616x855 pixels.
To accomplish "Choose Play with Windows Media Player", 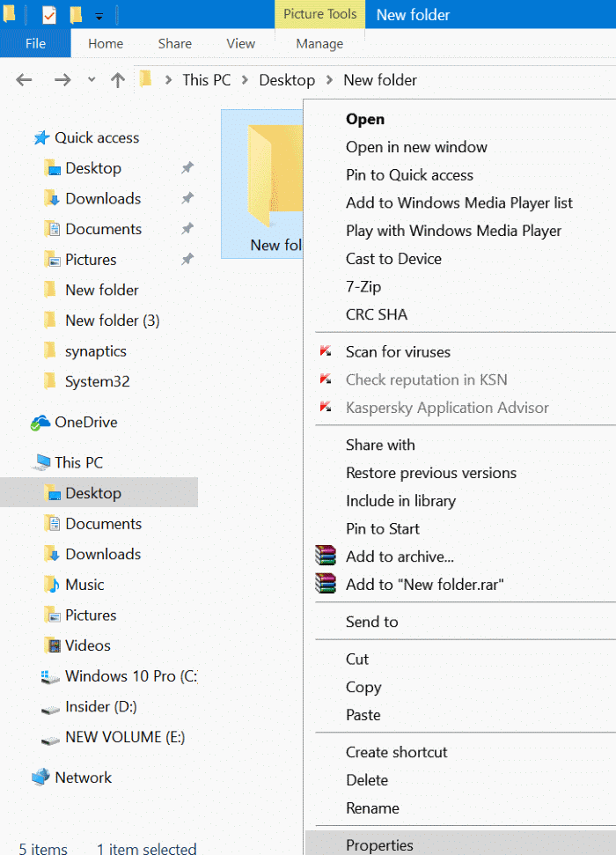I will (x=453, y=231).
